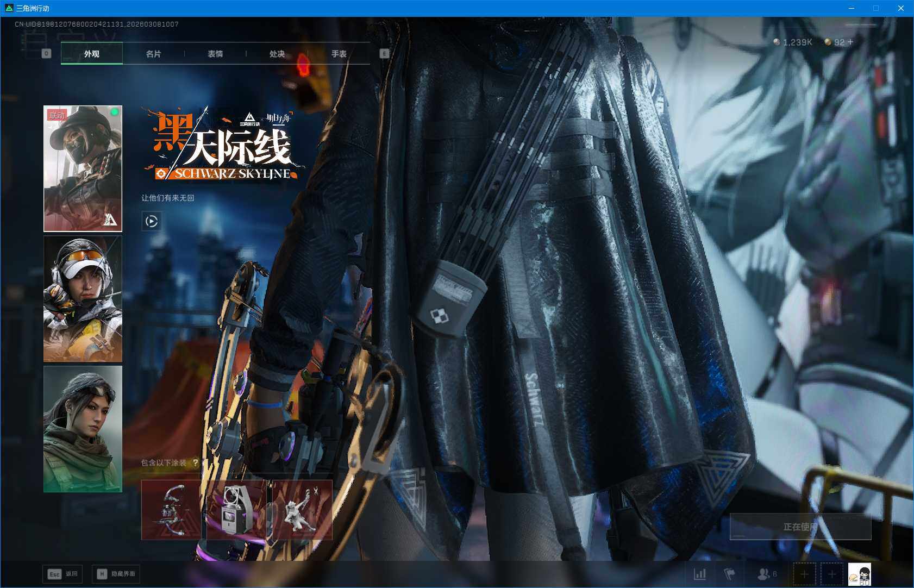Click the Esc 返回 button
The image size is (914, 588).
pos(62,574)
